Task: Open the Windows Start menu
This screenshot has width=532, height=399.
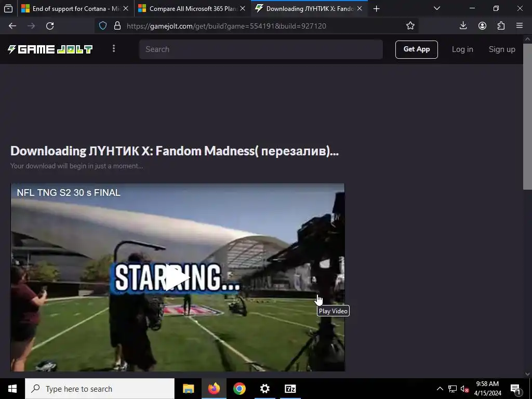Action: pos(12,389)
